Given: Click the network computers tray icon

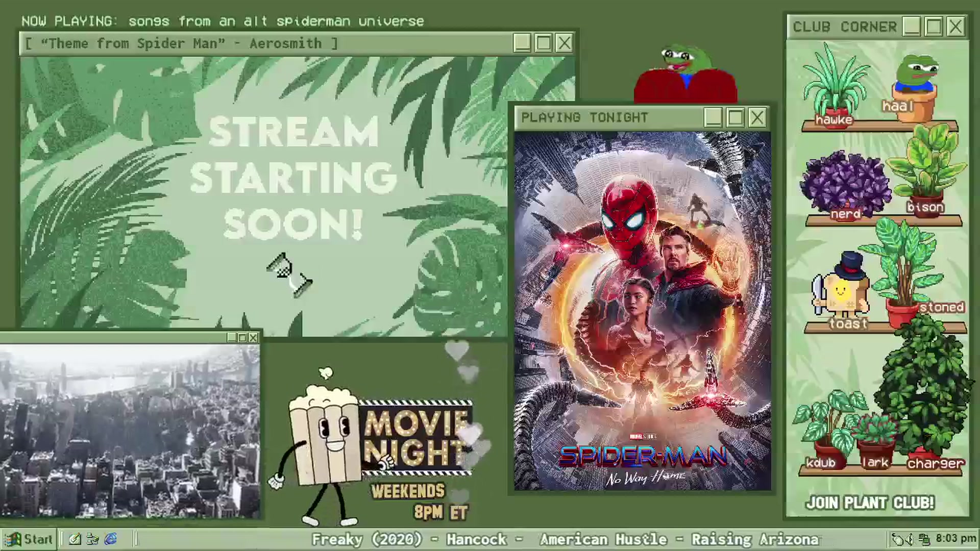Looking at the screenshot, I should (924, 539).
